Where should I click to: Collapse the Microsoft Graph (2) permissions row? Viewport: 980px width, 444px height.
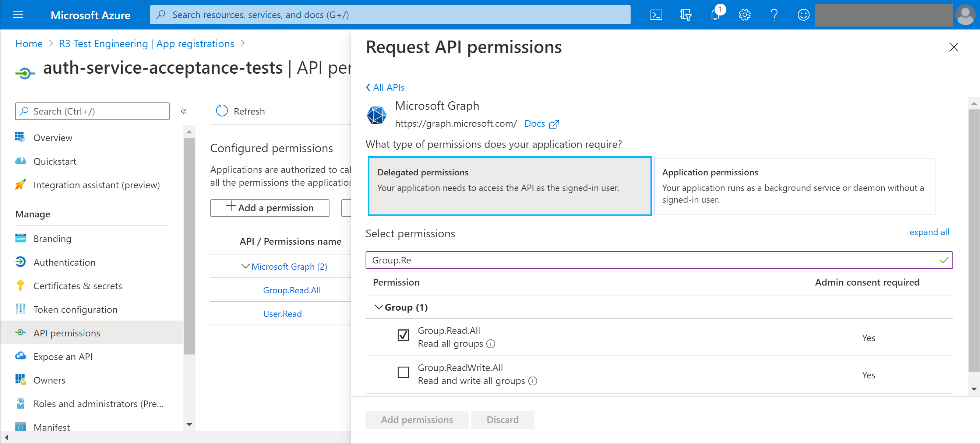click(x=246, y=266)
